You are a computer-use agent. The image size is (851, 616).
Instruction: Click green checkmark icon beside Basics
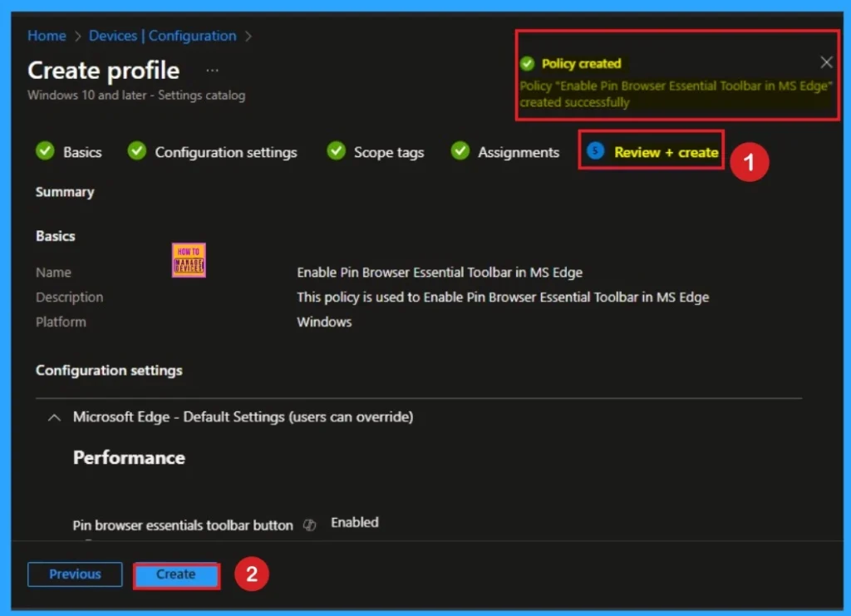coord(45,150)
